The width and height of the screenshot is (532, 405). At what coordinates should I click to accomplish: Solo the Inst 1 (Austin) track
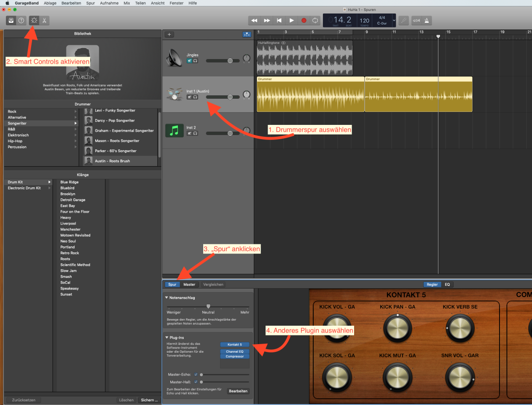point(195,97)
